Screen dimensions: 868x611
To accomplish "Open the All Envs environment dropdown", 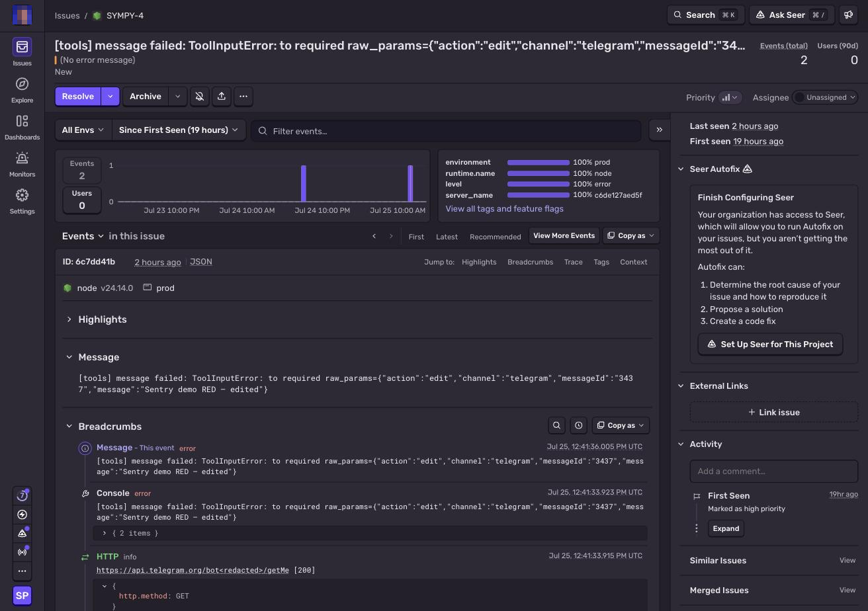I will pyautogui.click(x=83, y=130).
